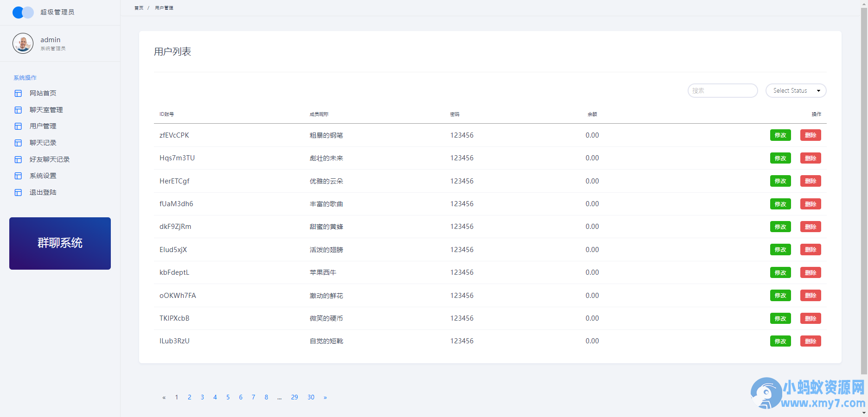This screenshot has width=868, height=417.
Task: Click the 系统设置 sidebar icon
Action: [18, 176]
